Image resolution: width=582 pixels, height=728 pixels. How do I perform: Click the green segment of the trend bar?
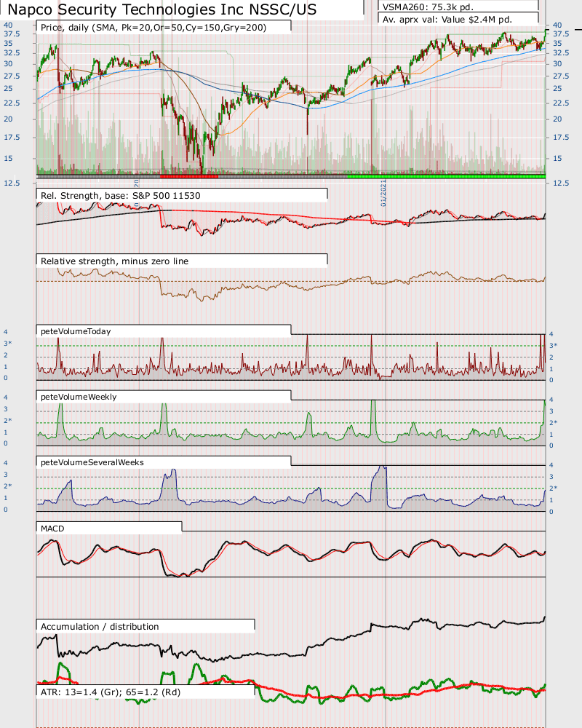(447, 176)
